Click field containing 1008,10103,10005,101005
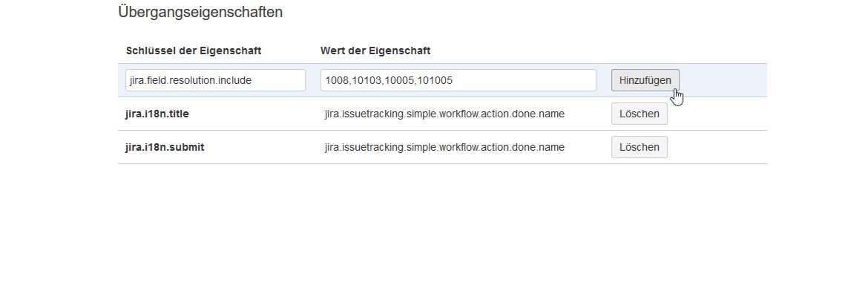This screenshot has width=868, height=297. 458,80
